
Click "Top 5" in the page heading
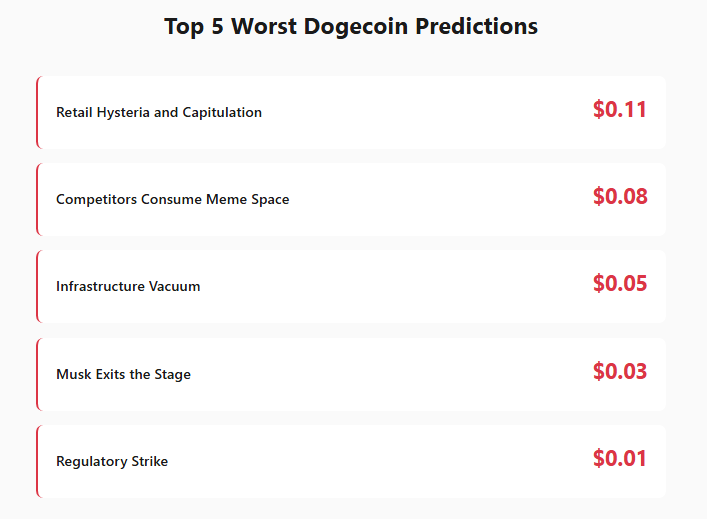click(x=194, y=27)
